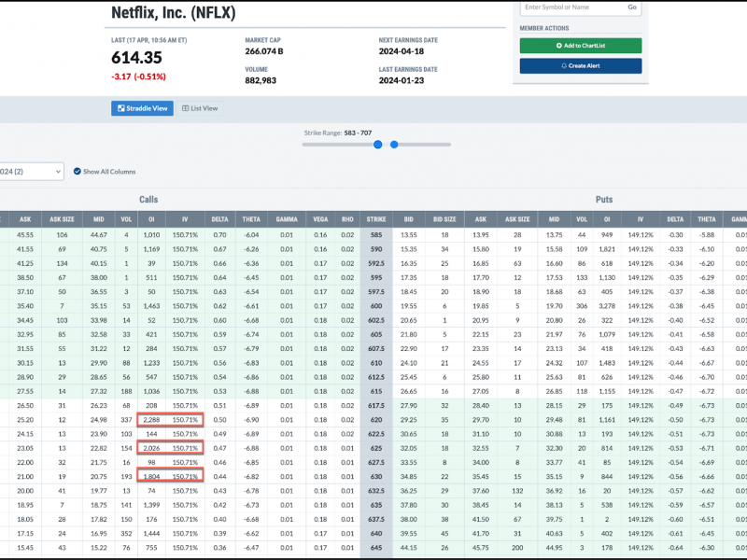Sort by Calls IV column header
Image resolution: width=747 pixels, height=560 pixels.
(185, 219)
